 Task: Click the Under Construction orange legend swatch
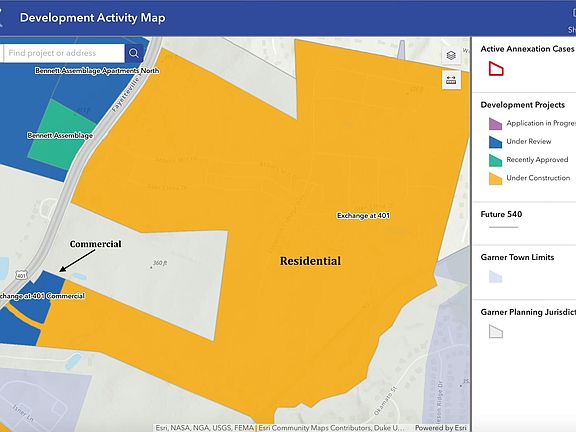coord(495,179)
